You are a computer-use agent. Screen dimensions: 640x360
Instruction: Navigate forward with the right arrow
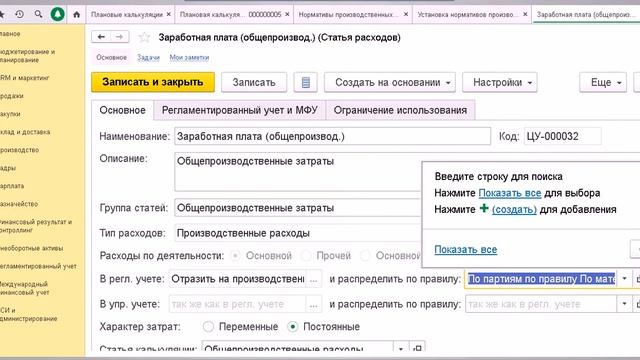(120, 37)
